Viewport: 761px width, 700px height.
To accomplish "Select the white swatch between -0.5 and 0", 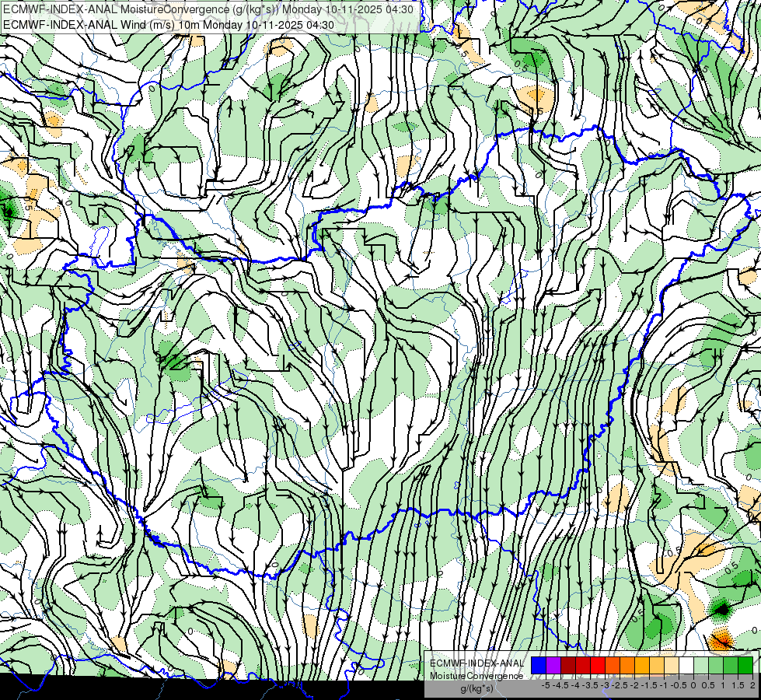I will click(686, 665).
